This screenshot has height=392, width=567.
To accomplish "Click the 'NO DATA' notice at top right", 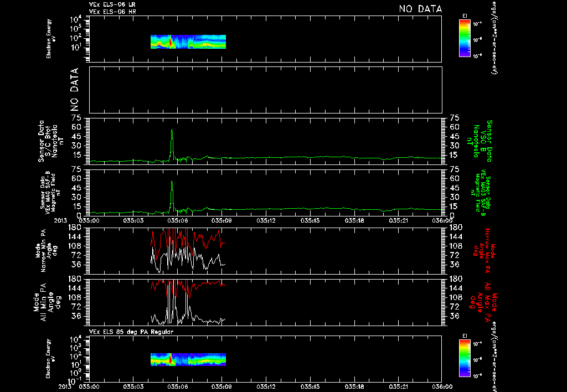I will point(420,9).
